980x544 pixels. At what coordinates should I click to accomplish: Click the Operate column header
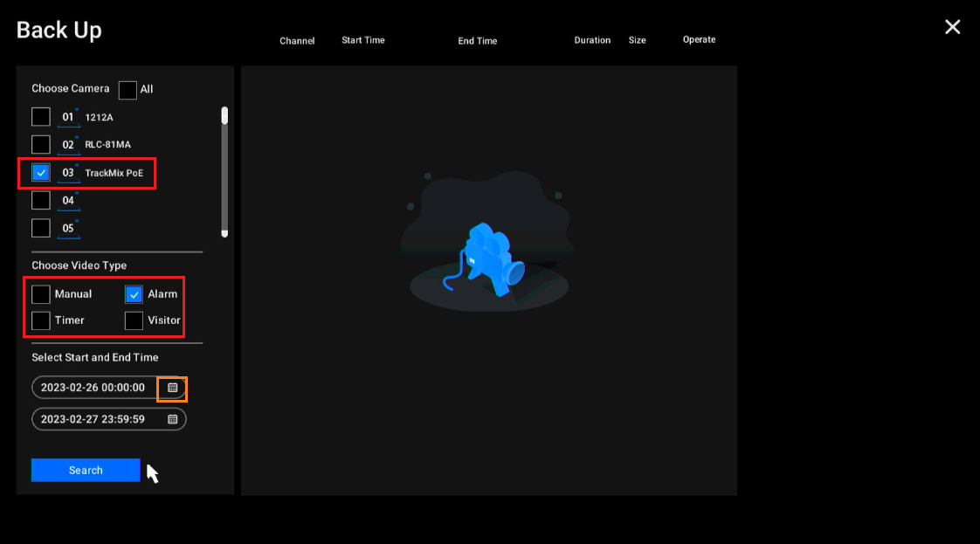699,39
